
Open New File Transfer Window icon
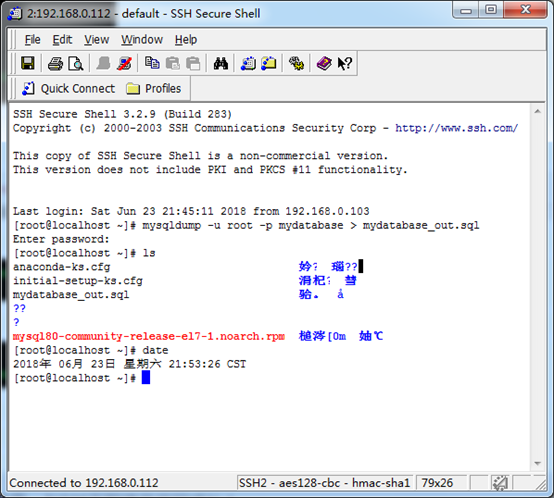tap(269, 64)
